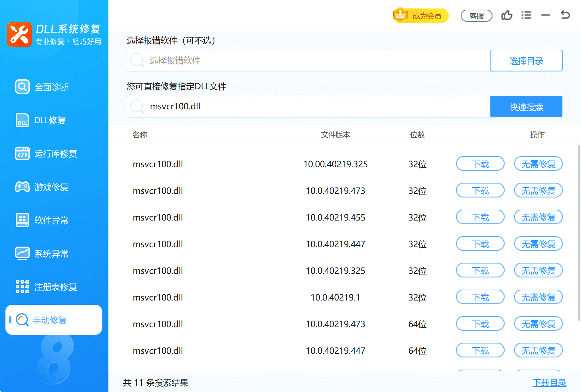The width and height of the screenshot is (581, 392).
Task: Click magnifier icon in 选择报错软件 field
Action: (137, 61)
